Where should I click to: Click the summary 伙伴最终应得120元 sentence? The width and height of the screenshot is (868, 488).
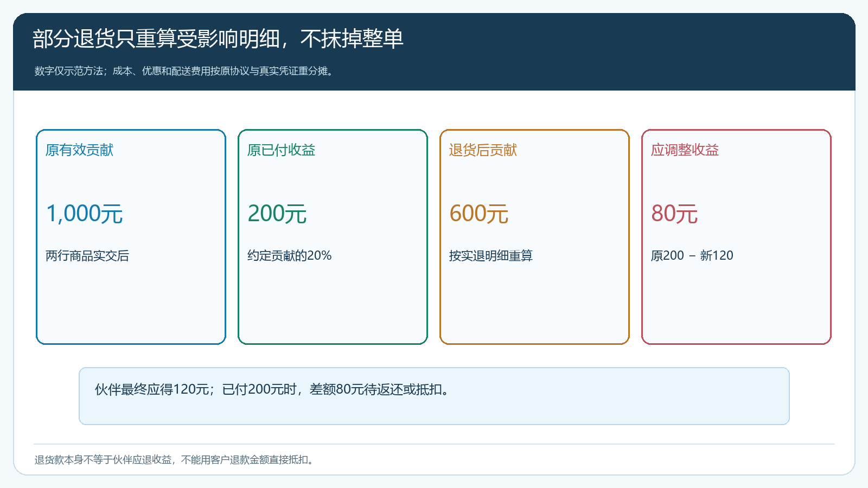click(273, 389)
